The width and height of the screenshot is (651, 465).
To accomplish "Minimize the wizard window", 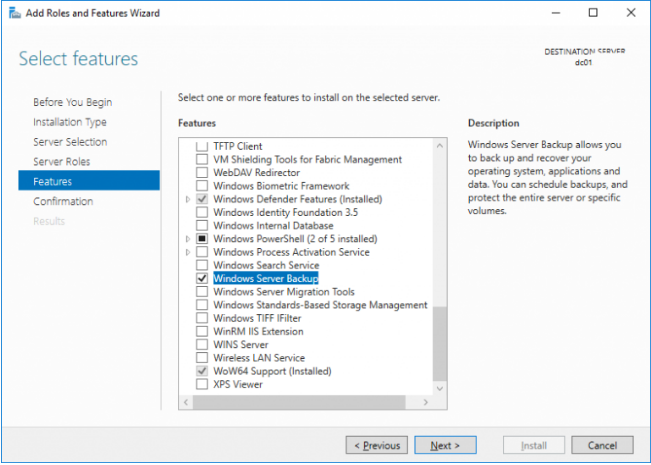I will [x=556, y=13].
